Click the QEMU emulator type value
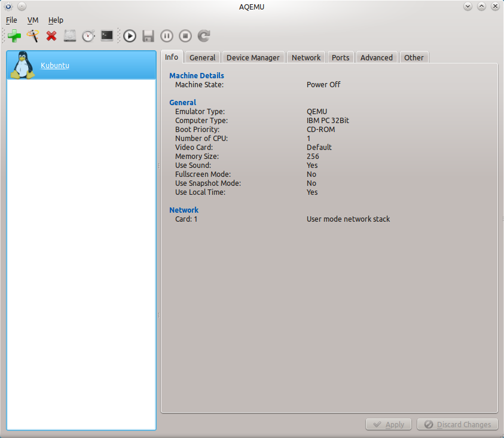Image resolution: width=504 pixels, height=438 pixels. click(317, 112)
